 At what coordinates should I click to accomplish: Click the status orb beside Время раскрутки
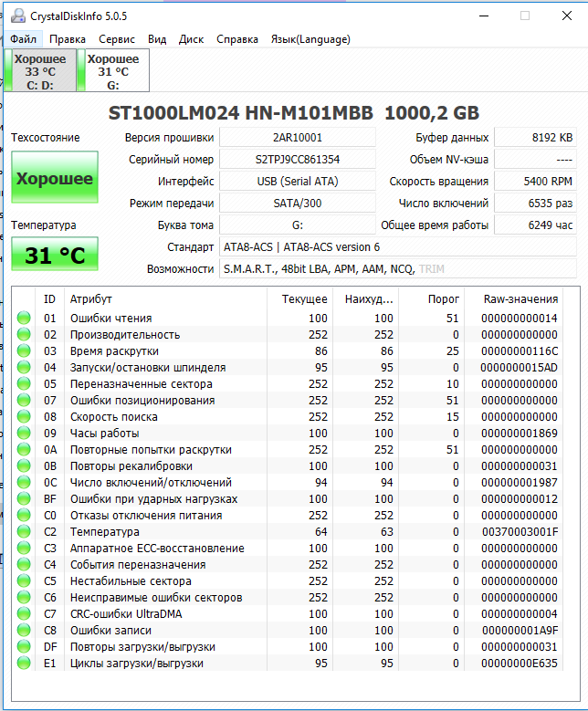[x=24, y=350]
